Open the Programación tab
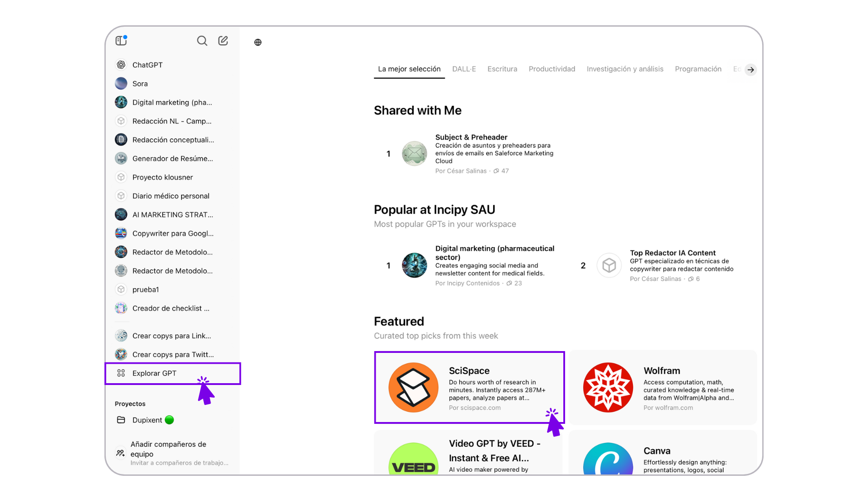This screenshot has width=868, height=488. [x=698, y=69]
